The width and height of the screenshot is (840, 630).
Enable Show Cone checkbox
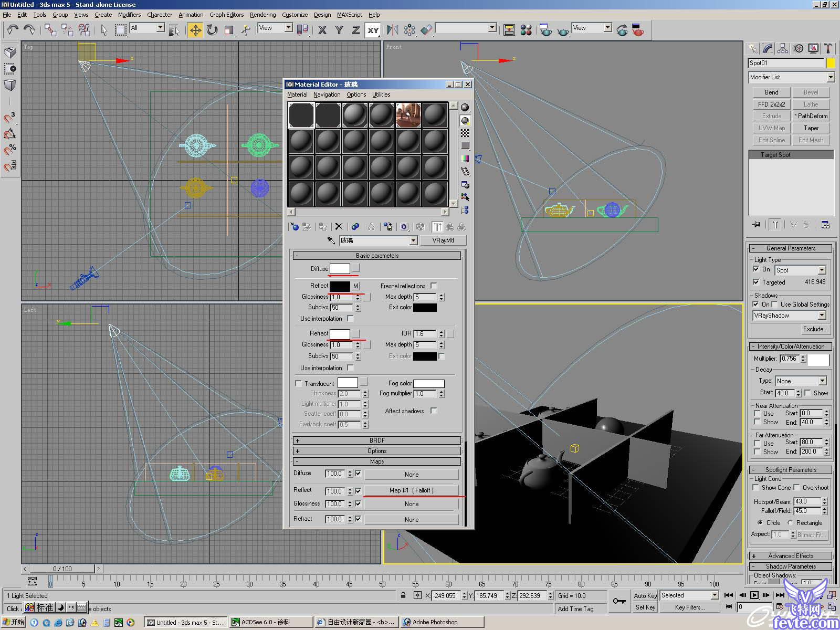coord(757,487)
